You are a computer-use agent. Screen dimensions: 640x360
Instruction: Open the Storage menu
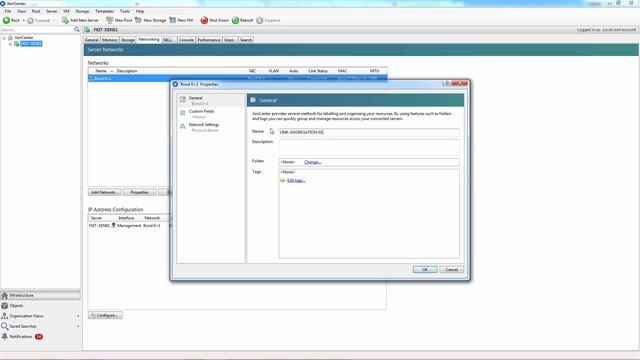(82, 11)
